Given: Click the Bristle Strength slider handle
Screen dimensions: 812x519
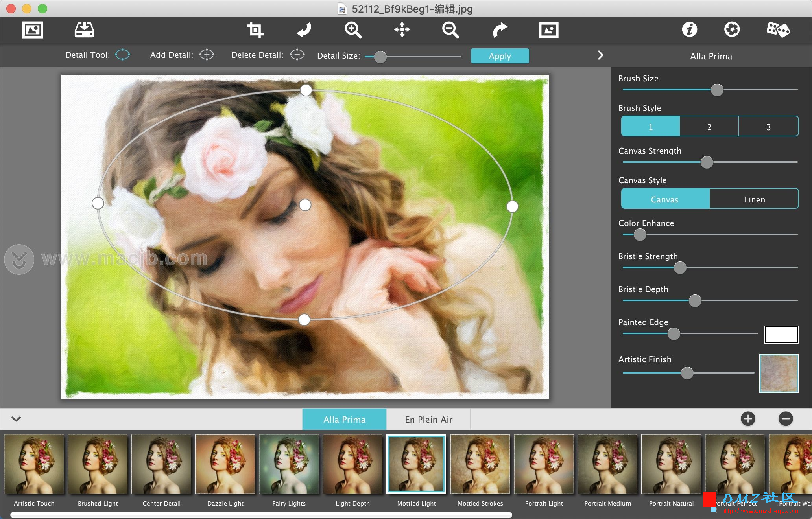Looking at the screenshot, I should 680,268.
